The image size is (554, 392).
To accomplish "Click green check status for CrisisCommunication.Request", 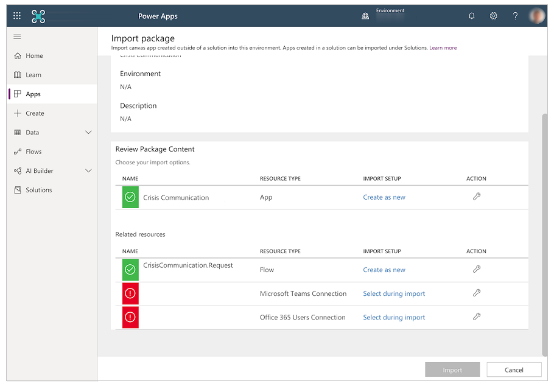I will pyautogui.click(x=130, y=270).
